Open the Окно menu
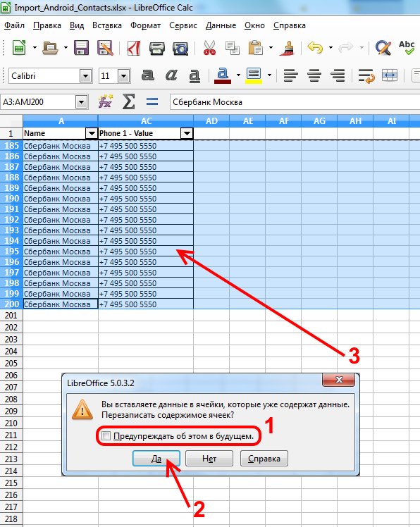 pos(254,25)
